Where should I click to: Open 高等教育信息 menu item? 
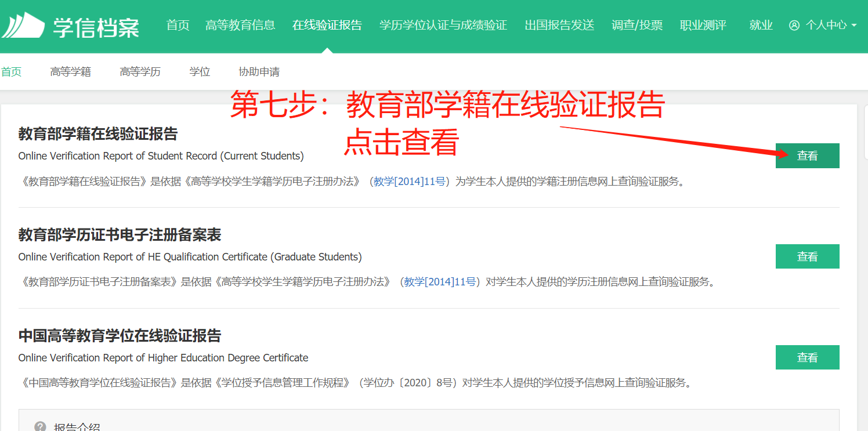(241, 25)
